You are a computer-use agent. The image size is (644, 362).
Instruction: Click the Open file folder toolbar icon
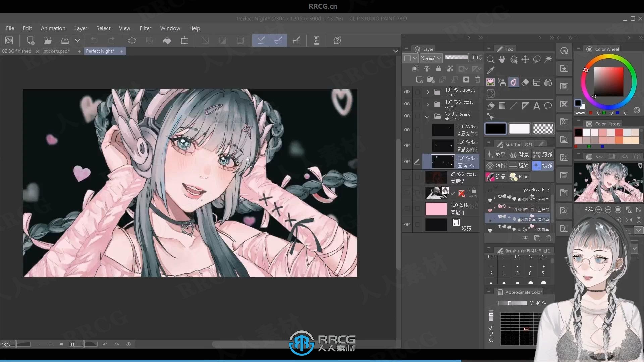tap(48, 40)
